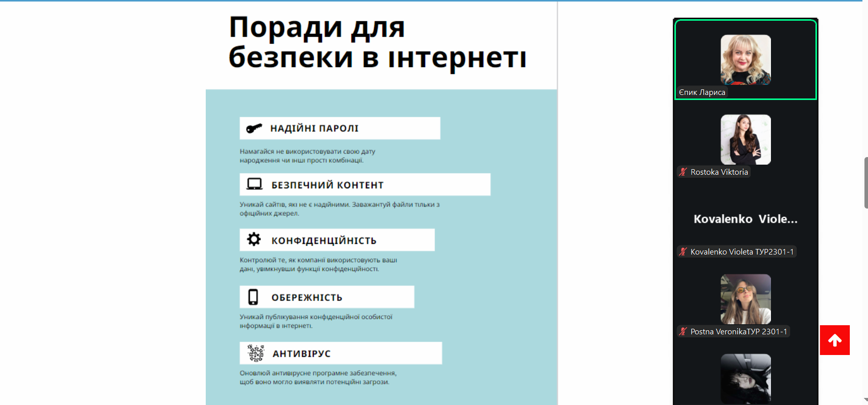The width and height of the screenshot is (868, 405).
Task: Select the bottom participant's dark profile photo
Action: click(745, 378)
